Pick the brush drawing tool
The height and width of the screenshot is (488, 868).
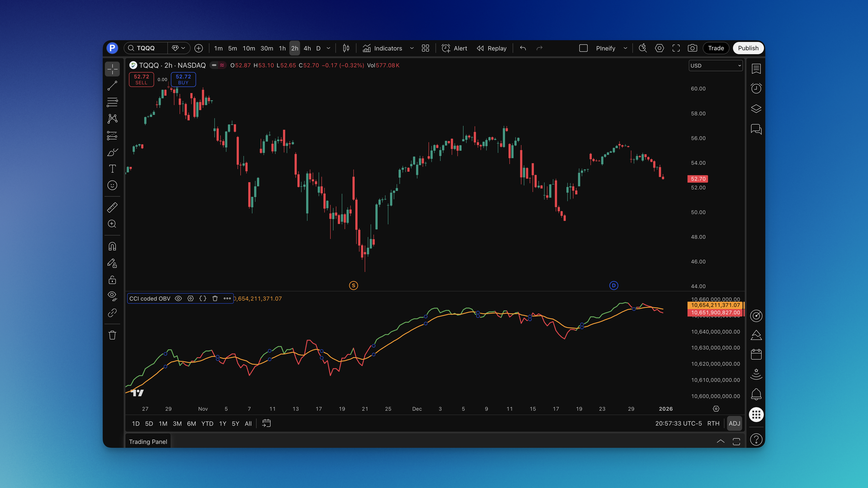pos(112,152)
